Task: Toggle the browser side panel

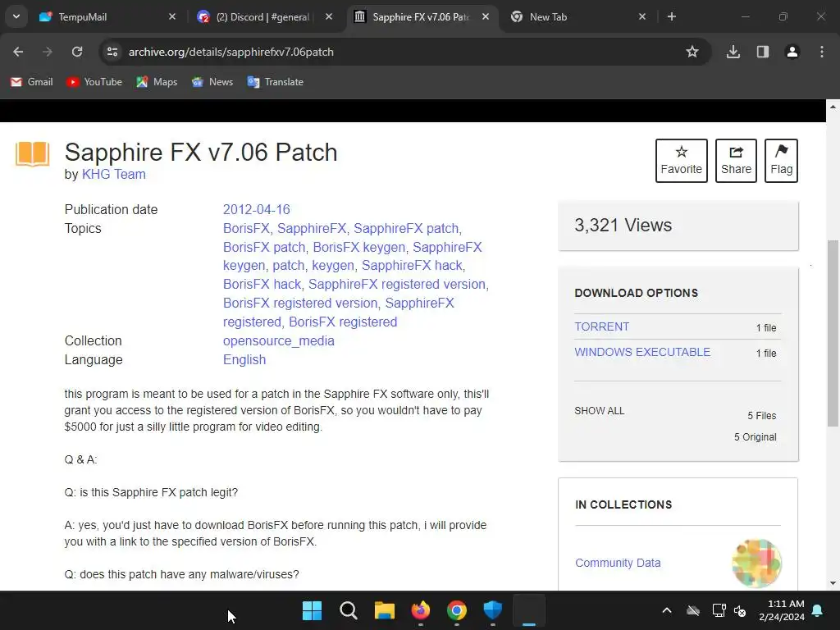Action: coord(763,52)
